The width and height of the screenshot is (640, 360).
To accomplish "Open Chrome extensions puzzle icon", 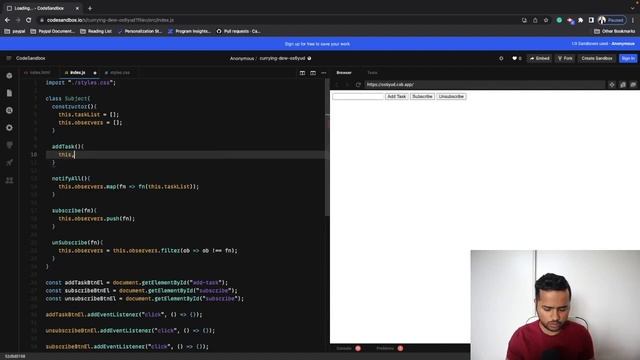I will (x=580, y=20).
